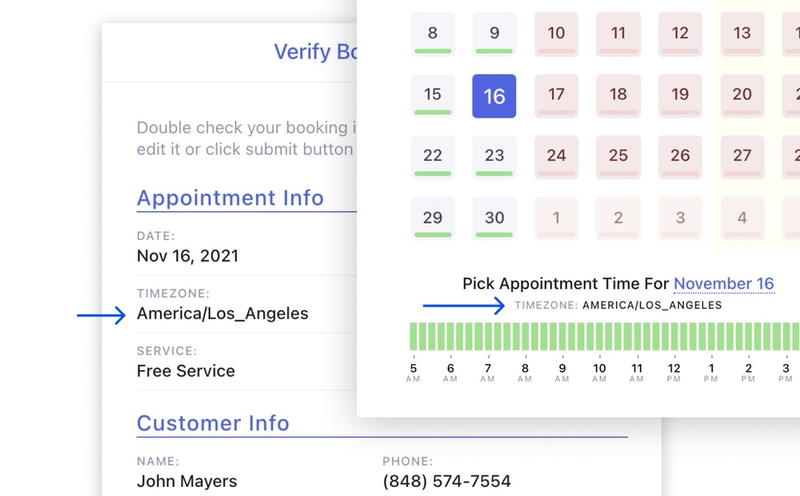
Task: Choose day 22 in the calendar
Action: [x=432, y=157]
